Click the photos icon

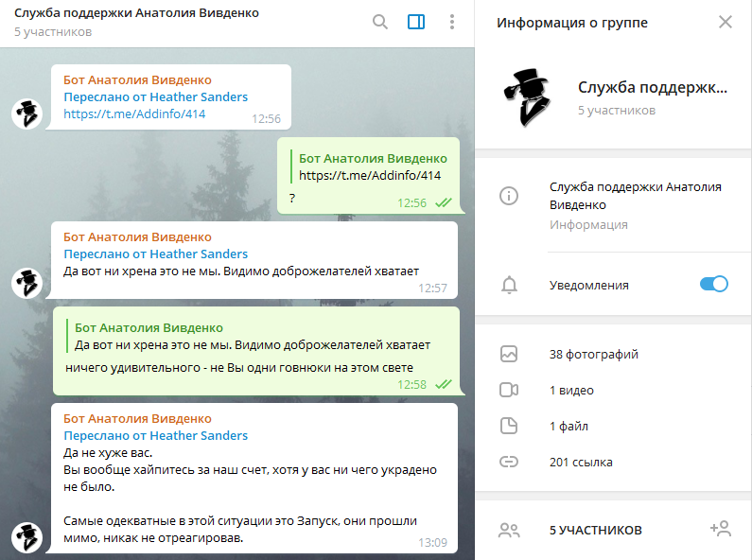(x=509, y=355)
